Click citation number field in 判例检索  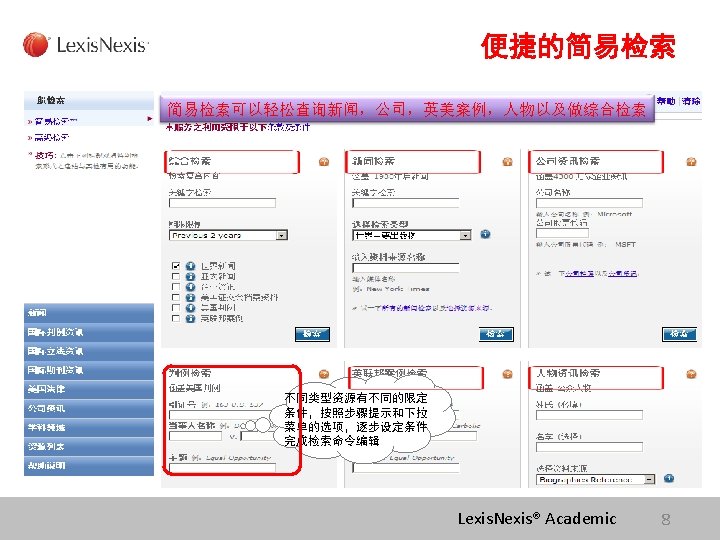[x=222, y=415]
